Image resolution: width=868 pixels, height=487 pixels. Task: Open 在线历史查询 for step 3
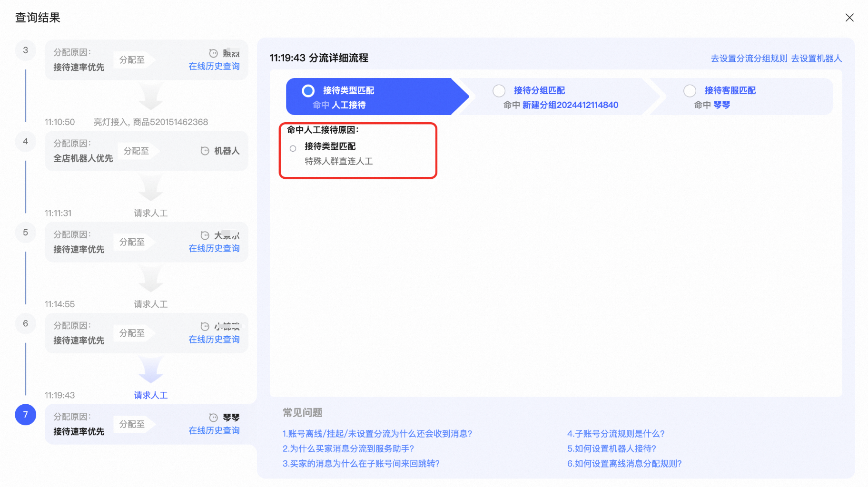click(214, 66)
